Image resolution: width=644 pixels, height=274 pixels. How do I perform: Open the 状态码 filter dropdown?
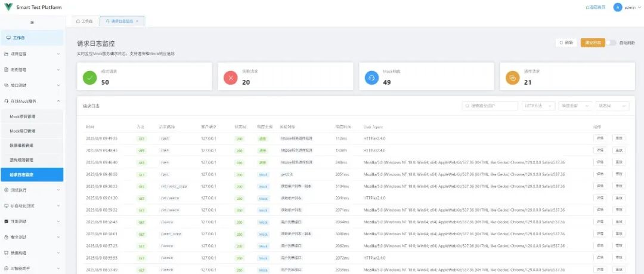tap(612, 106)
